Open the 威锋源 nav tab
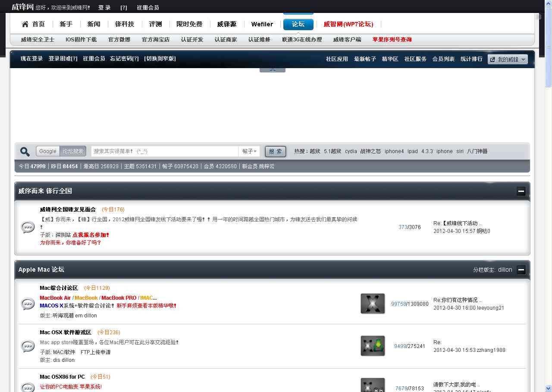The image size is (552, 392). tap(227, 24)
